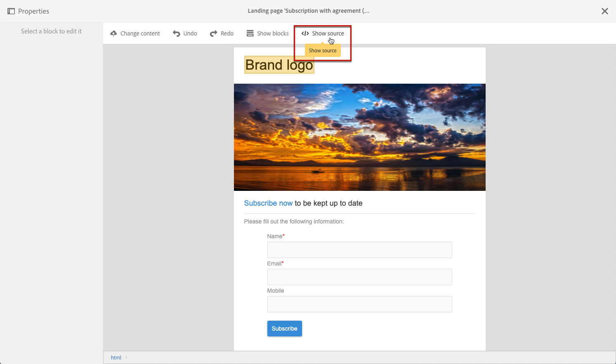This screenshot has width=616, height=364.
Task: Select the Change content toolbar label
Action: 140,33
